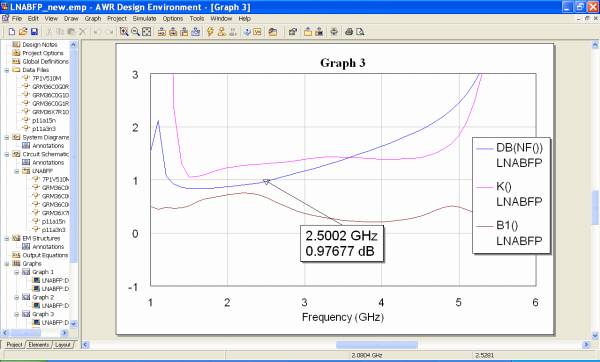Click the 2.5002 GHz marker label box
The image size is (600, 362).
(x=342, y=243)
